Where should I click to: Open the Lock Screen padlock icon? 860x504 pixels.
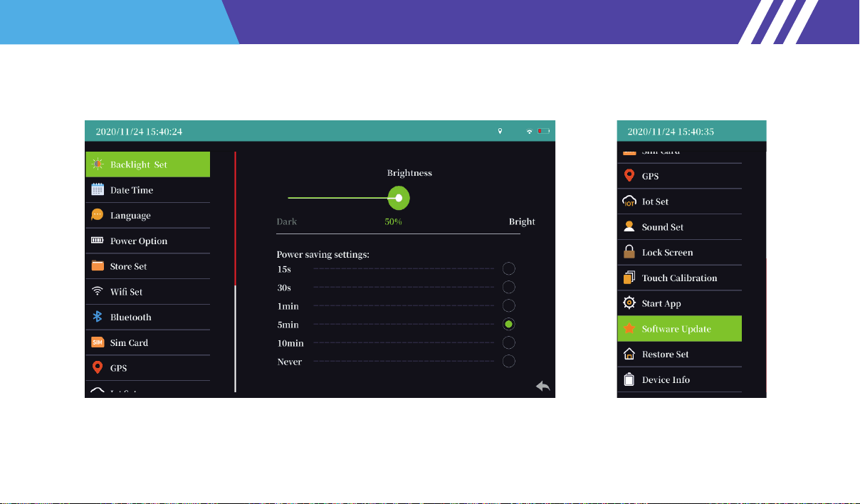tap(629, 252)
